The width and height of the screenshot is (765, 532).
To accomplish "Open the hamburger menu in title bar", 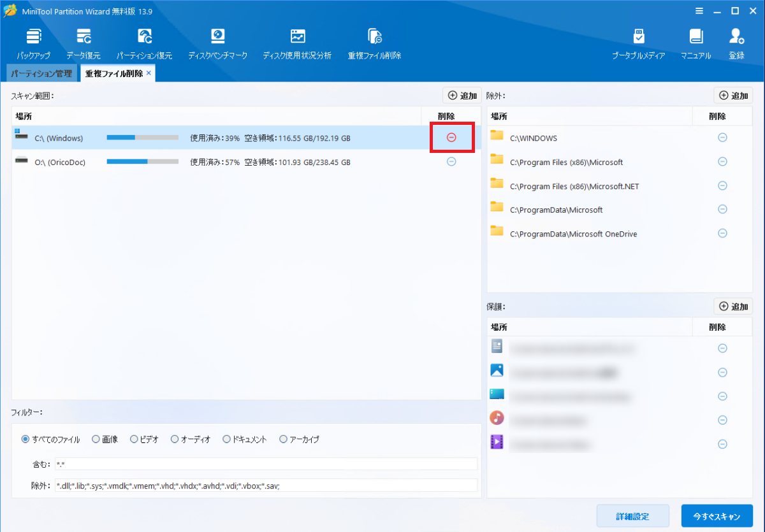I will 699,11.
